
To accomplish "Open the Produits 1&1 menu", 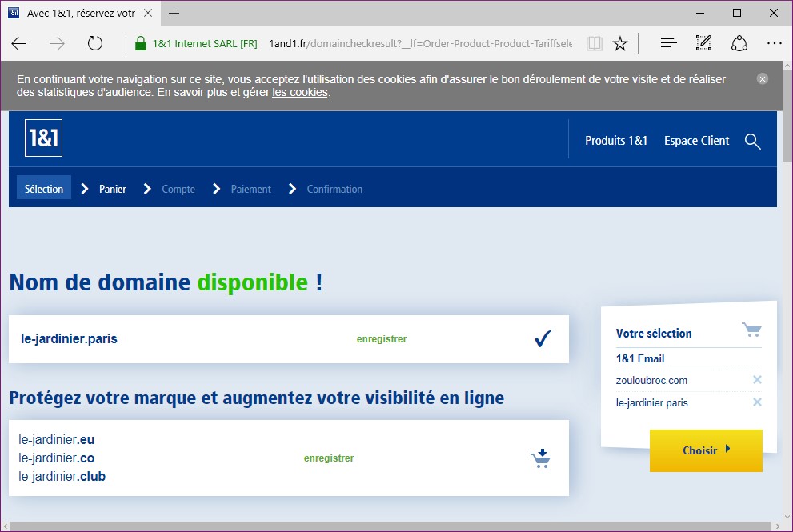I will pyautogui.click(x=616, y=141).
